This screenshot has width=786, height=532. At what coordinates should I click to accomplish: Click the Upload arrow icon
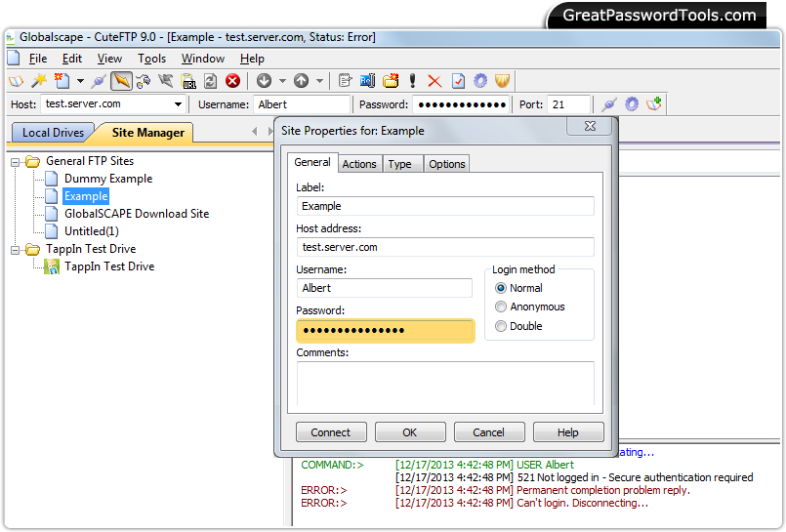click(x=301, y=81)
